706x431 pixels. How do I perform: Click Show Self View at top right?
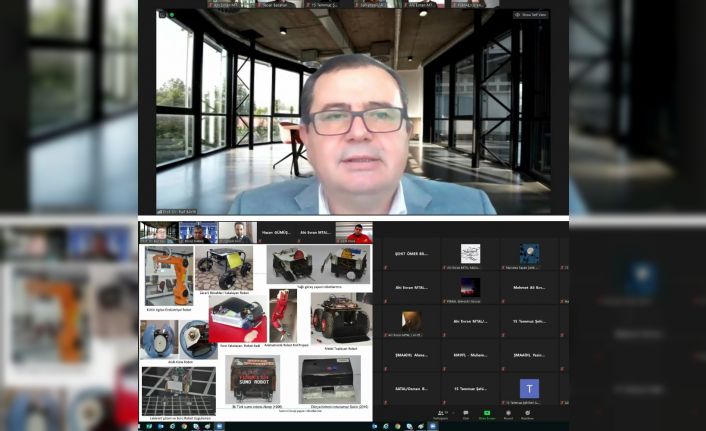coord(531,14)
